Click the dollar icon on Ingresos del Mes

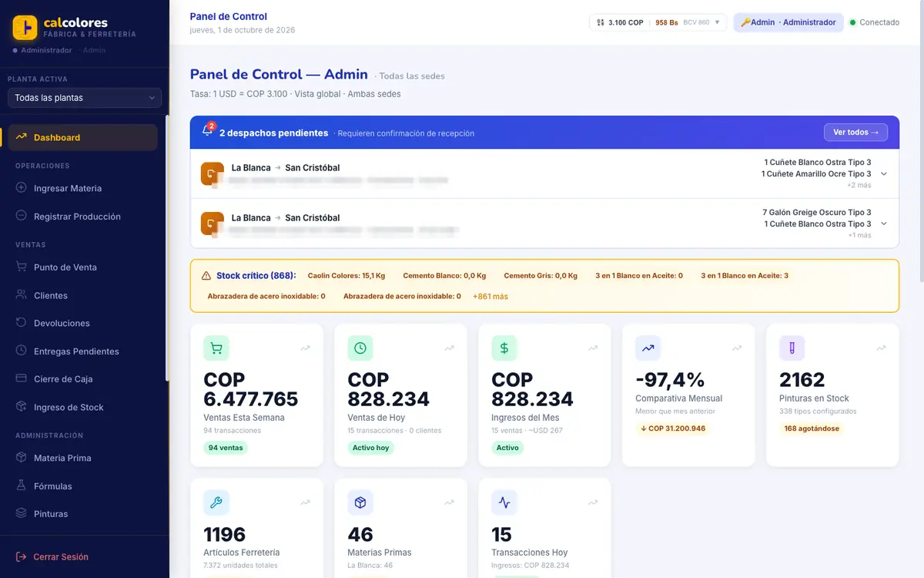click(x=504, y=348)
